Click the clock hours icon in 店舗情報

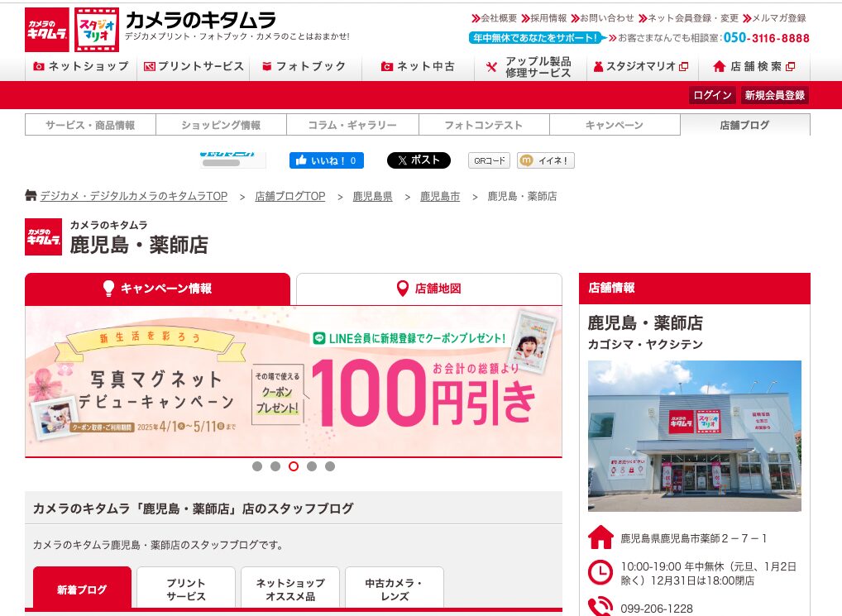click(x=600, y=572)
